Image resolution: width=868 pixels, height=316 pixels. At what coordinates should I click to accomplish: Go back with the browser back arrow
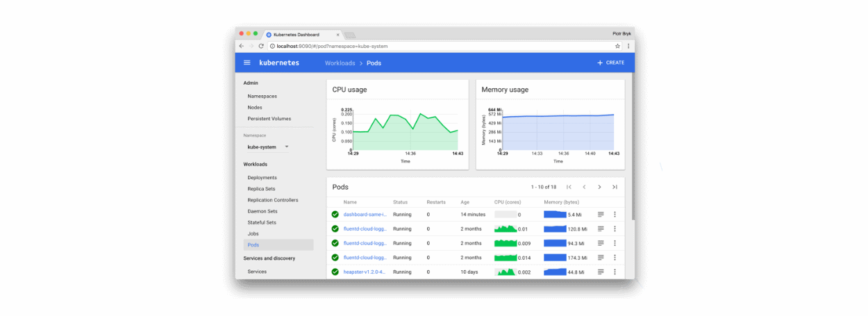(x=242, y=46)
